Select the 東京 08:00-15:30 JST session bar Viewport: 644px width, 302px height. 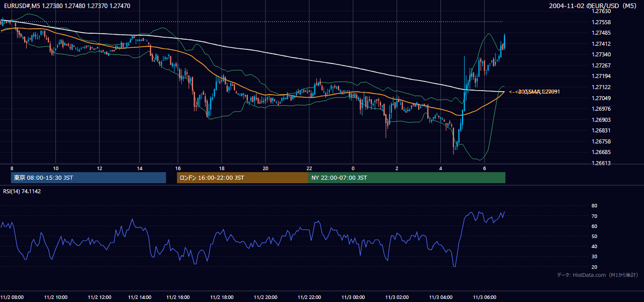[x=88, y=178]
